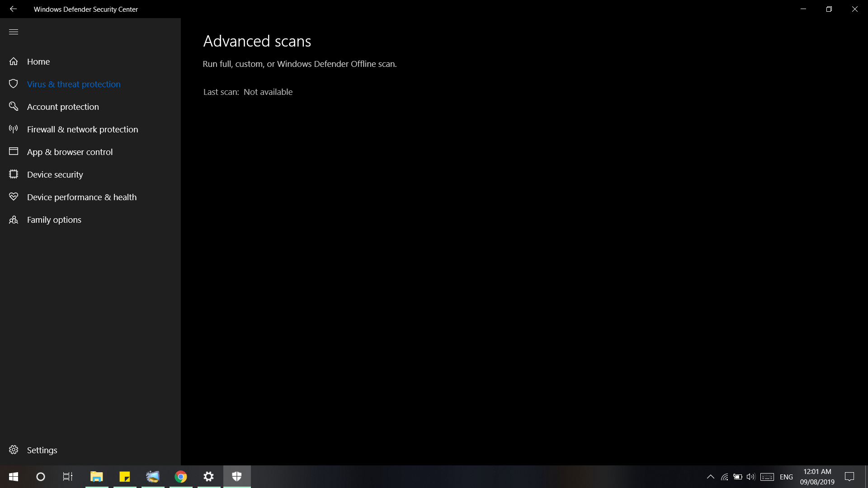Click ENG language indicator

pos(787,477)
